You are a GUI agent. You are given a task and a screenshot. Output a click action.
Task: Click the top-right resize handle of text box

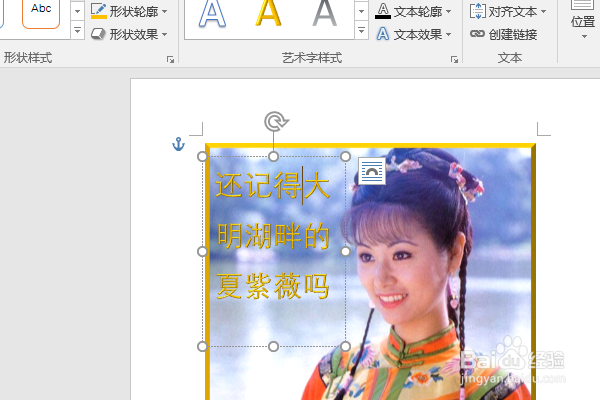point(345,156)
